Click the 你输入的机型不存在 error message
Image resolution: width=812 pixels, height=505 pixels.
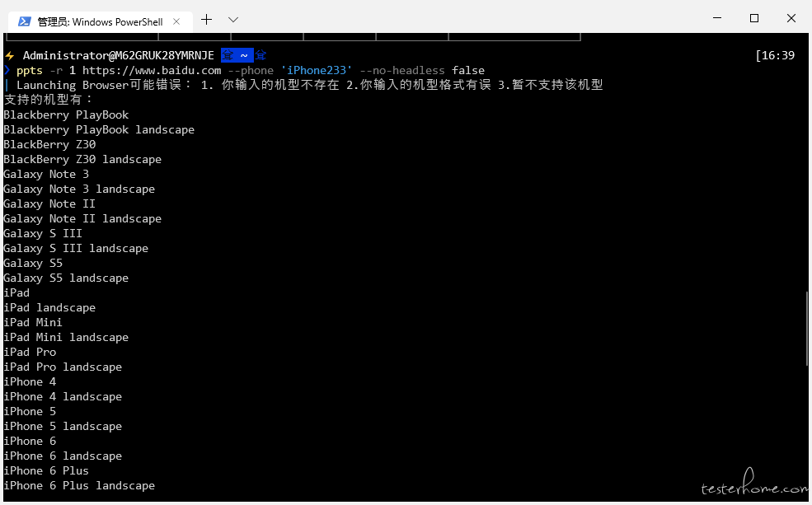tap(280, 85)
